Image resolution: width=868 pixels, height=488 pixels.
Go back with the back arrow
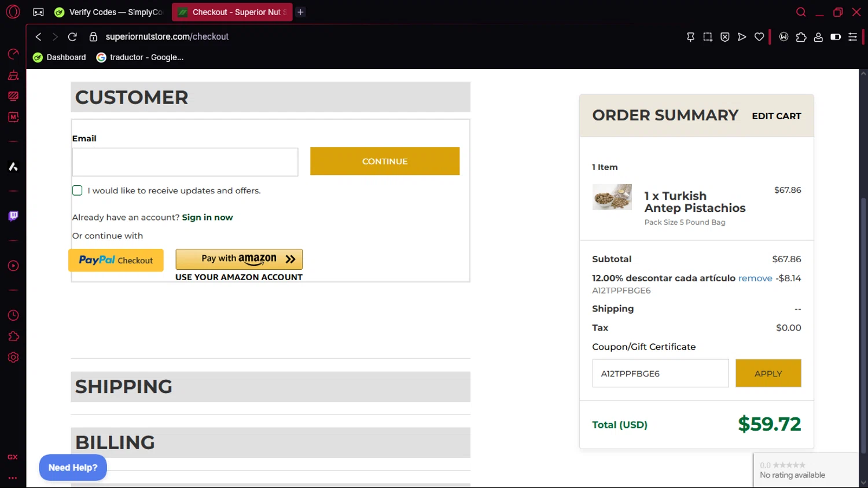(x=38, y=36)
